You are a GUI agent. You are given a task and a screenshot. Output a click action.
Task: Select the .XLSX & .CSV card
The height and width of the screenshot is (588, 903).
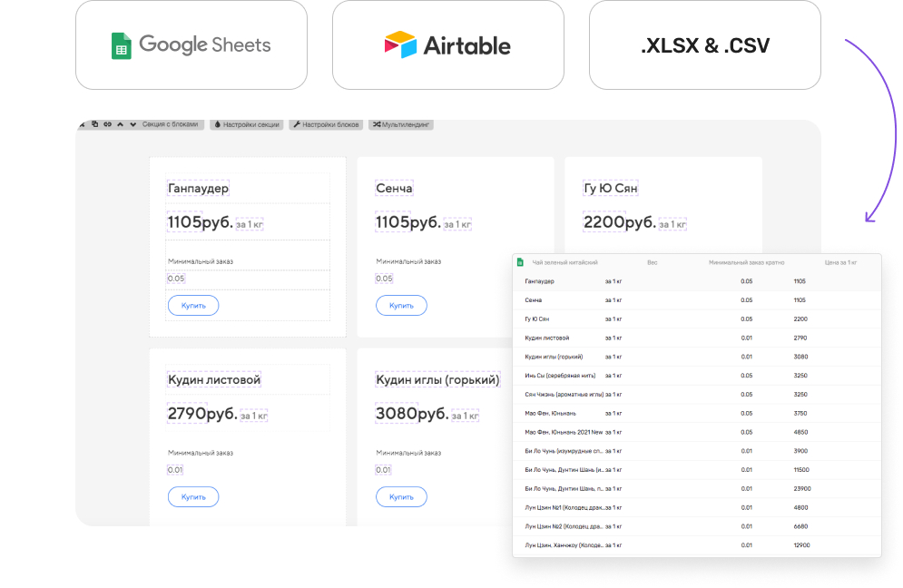(705, 45)
